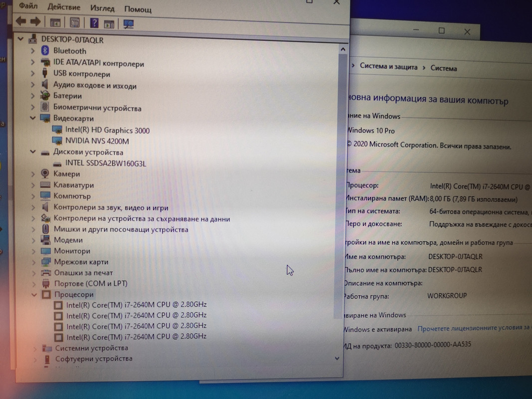Click the Монитори display icon
The height and width of the screenshot is (399, 532).
tap(45, 251)
